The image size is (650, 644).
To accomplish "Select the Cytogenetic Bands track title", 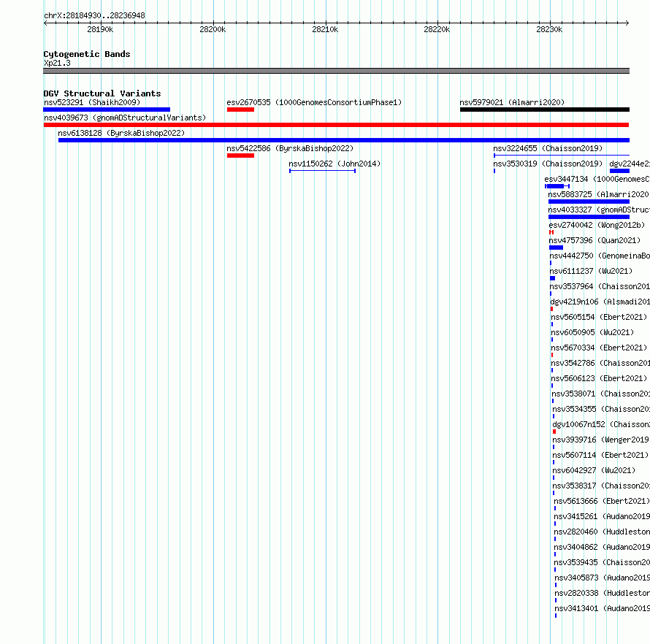I will pos(87,54).
